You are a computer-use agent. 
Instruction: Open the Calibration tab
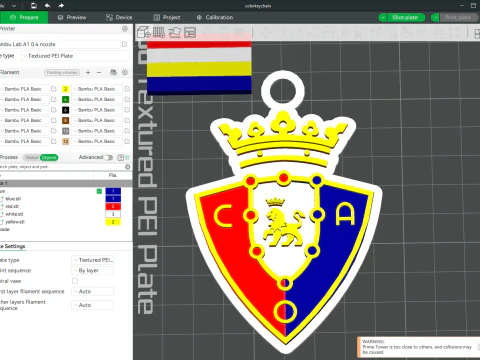[x=215, y=17]
